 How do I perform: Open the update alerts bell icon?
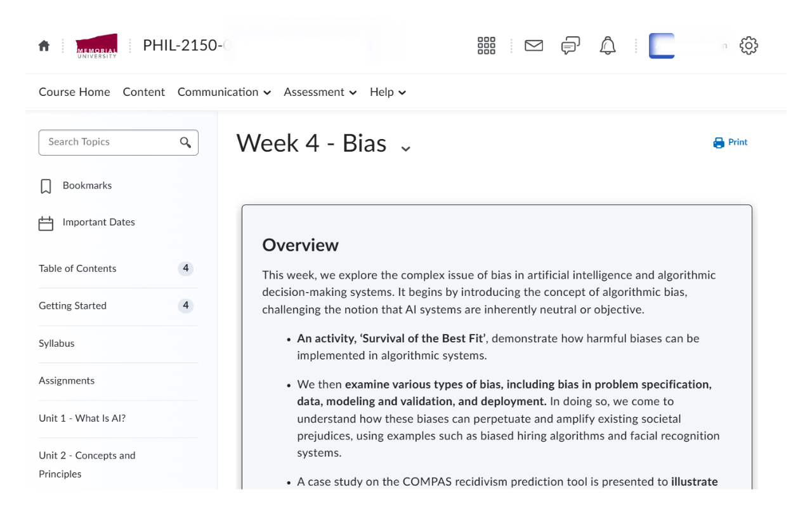point(608,46)
